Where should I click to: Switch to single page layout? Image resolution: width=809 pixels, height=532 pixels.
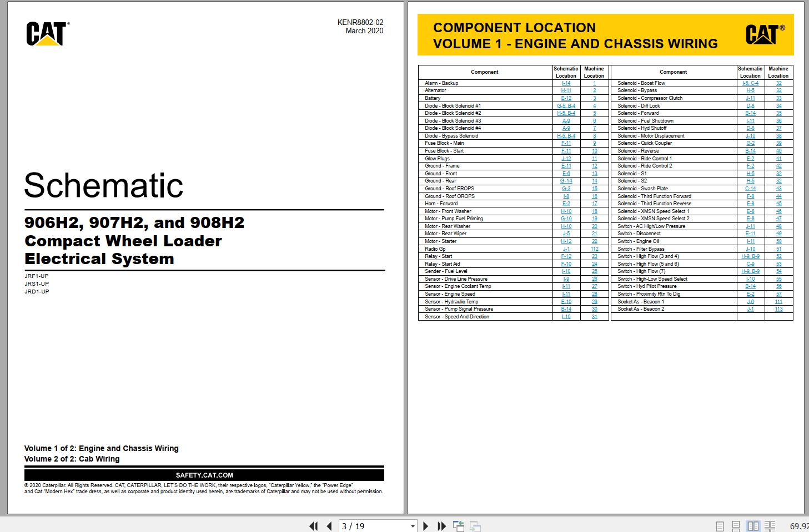(x=720, y=526)
